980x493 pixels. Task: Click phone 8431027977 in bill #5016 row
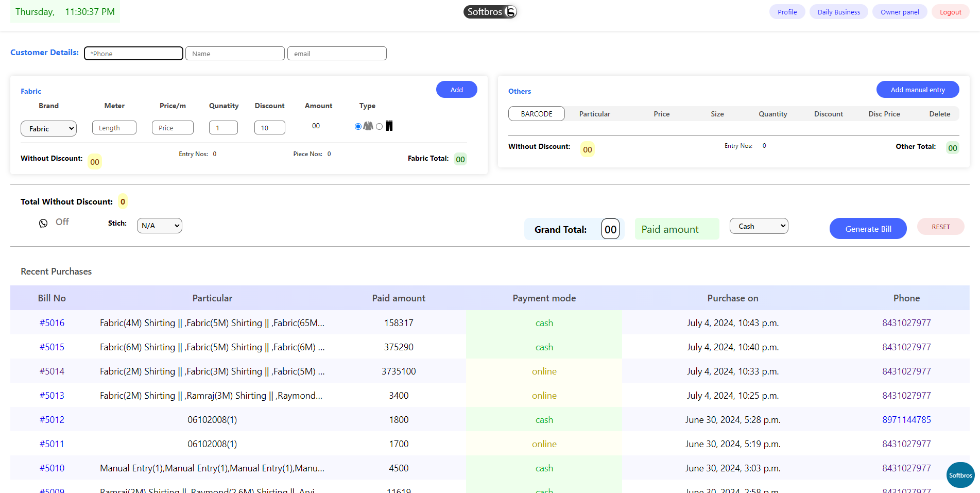pyautogui.click(x=906, y=323)
